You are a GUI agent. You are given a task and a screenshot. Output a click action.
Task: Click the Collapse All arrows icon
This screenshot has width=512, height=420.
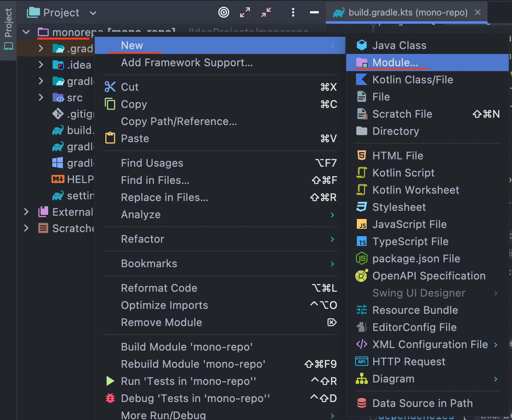coord(266,13)
